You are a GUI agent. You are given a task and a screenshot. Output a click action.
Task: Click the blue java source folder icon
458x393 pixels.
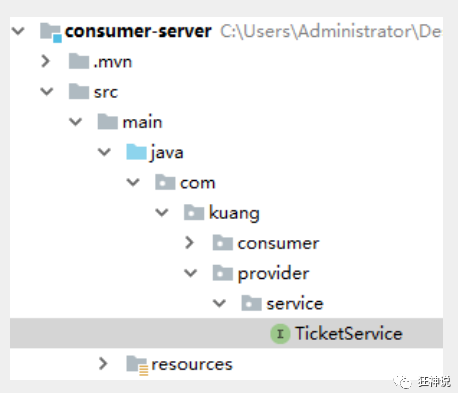pos(136,152)
